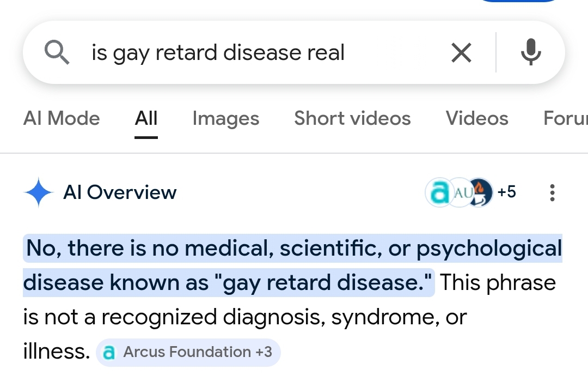Open the AI Mode tab
Image resolution: width=588 pixels, height=381 pixels.
[61, 119]
